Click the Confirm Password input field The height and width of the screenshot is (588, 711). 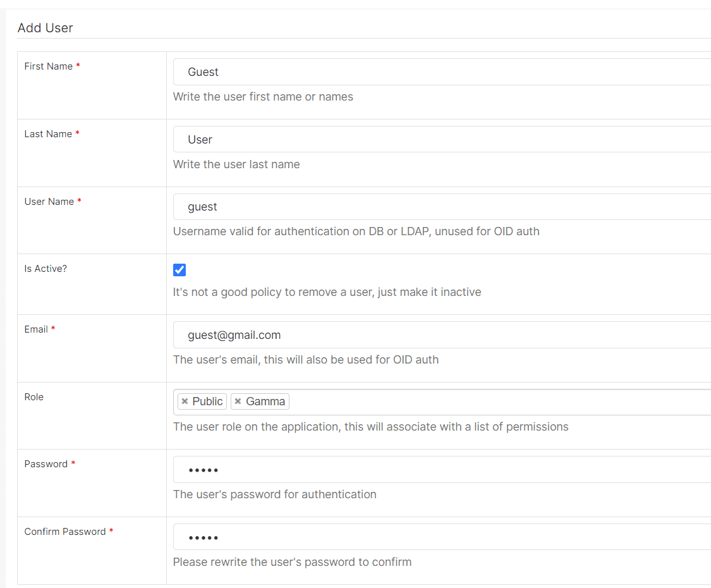[x=379, y=537]
